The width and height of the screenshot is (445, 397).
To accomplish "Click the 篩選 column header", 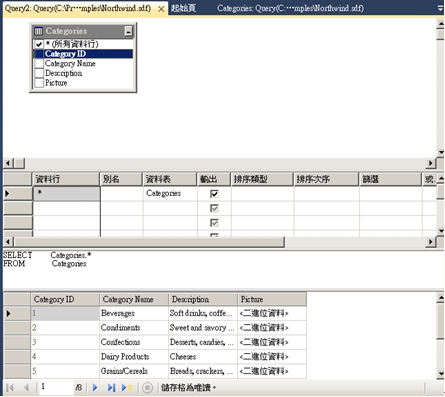I will pos(390,179).
